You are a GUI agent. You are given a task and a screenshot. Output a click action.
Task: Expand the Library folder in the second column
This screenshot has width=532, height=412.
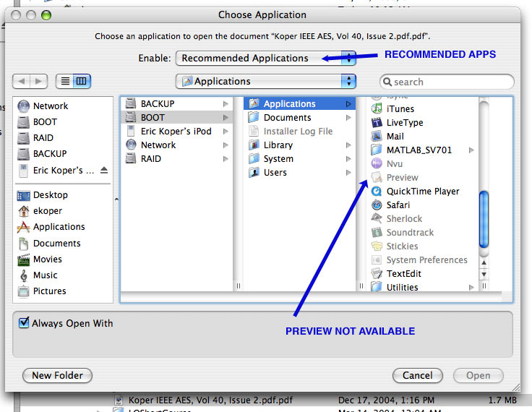click(x=348, y=145)
